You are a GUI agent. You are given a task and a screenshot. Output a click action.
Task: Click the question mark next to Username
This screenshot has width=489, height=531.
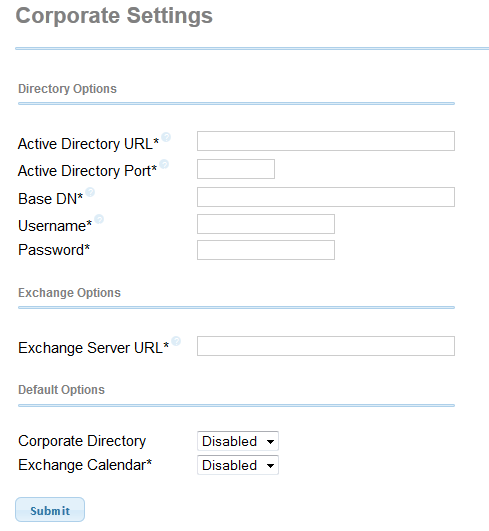pyautogui.click(x=99, y=219)
